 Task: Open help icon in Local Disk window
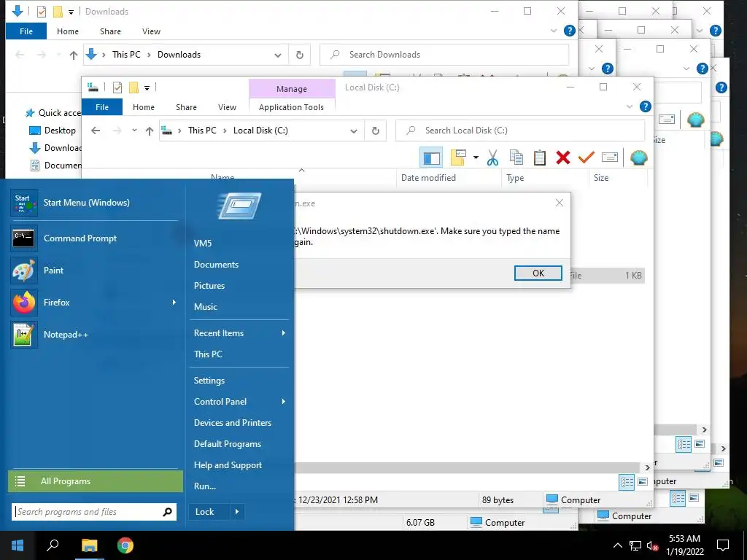645,106
